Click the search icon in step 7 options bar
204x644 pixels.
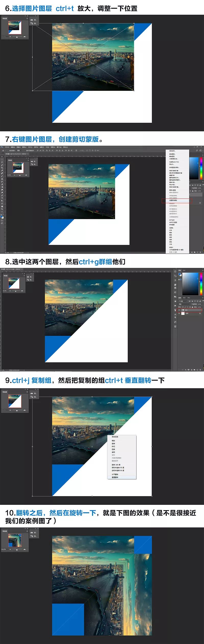coord(197,150)
